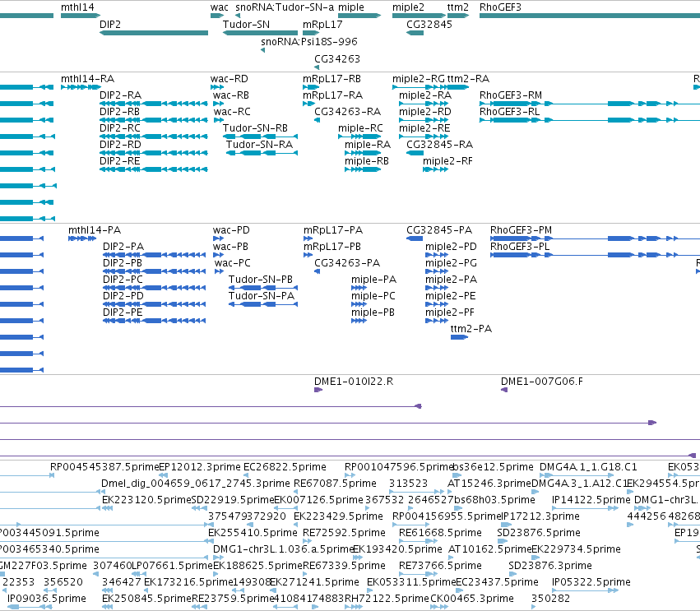The height and width of the screenshot is (611, 700).
Task: Click the RhoGEF3-PM coding sequence
Action: tap(595, 238)
